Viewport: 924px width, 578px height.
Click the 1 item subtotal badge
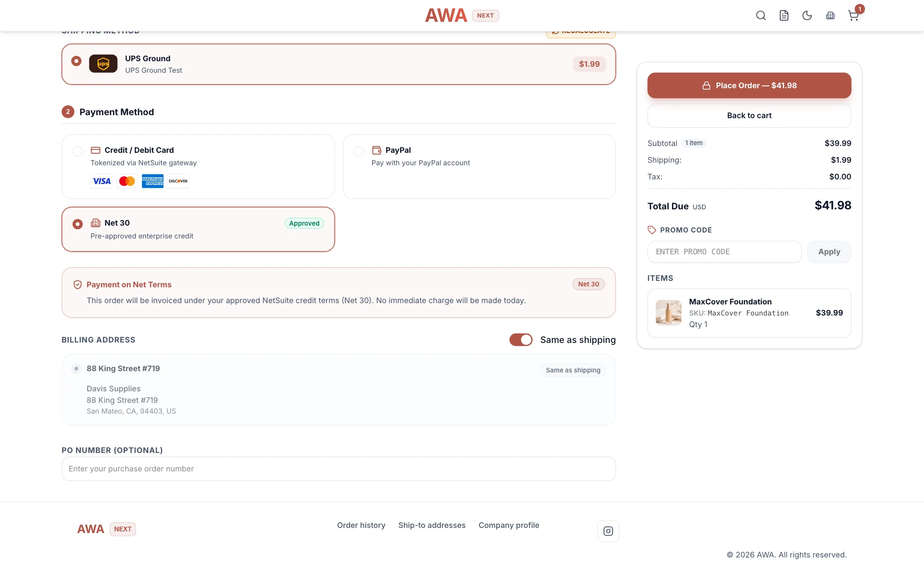click(x=693, y=143)
